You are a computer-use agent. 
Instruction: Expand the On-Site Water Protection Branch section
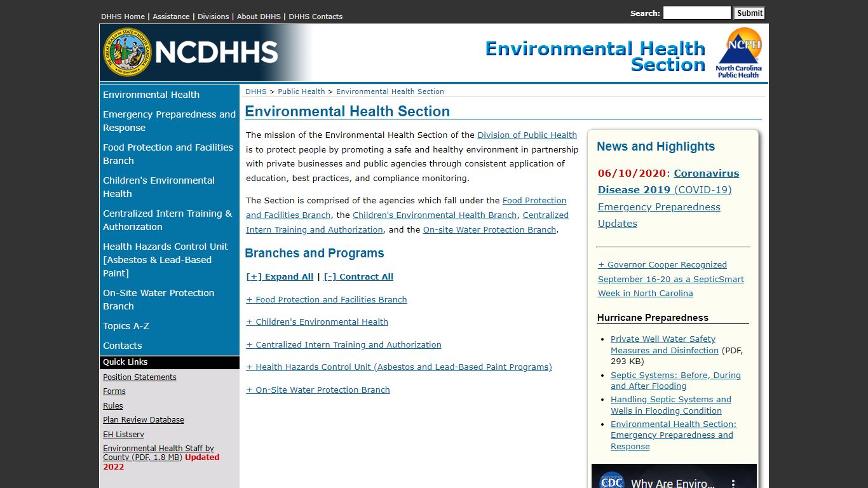(x=318, y=390)
